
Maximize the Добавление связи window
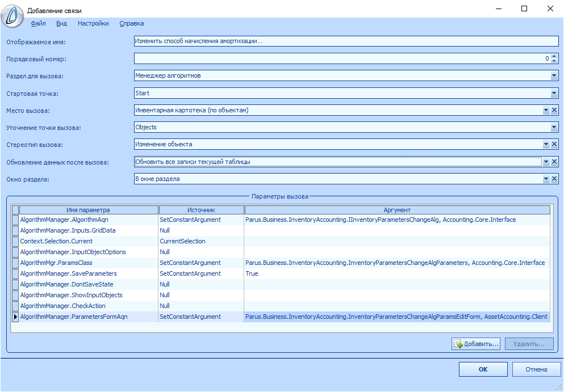pyautogui.click(x=524, y=9)
